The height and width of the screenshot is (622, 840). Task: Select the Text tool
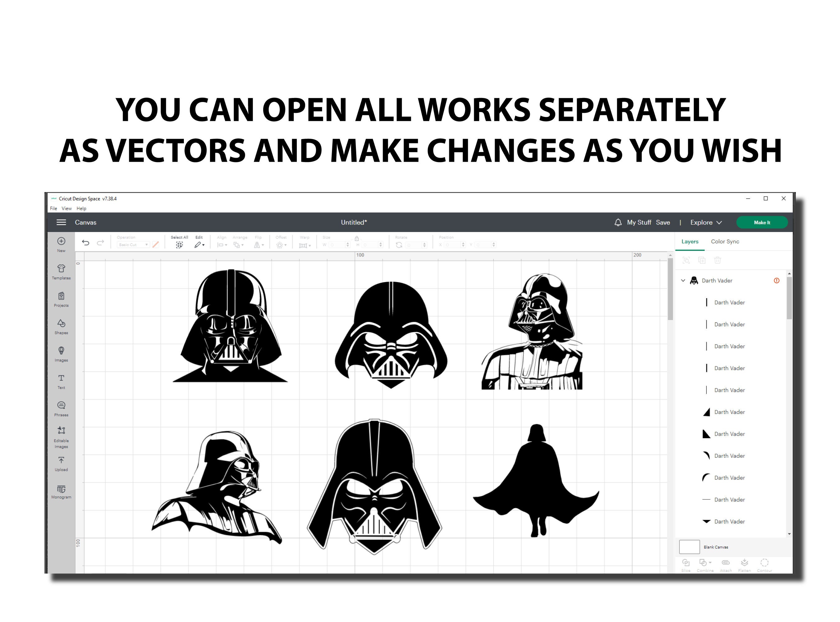[61, 378]
